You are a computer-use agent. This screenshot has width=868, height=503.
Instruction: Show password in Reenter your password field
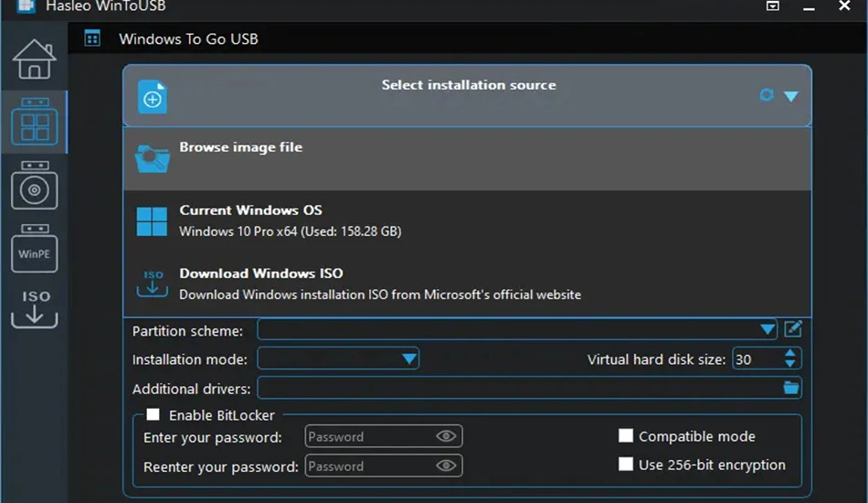(x=446, y=466)
